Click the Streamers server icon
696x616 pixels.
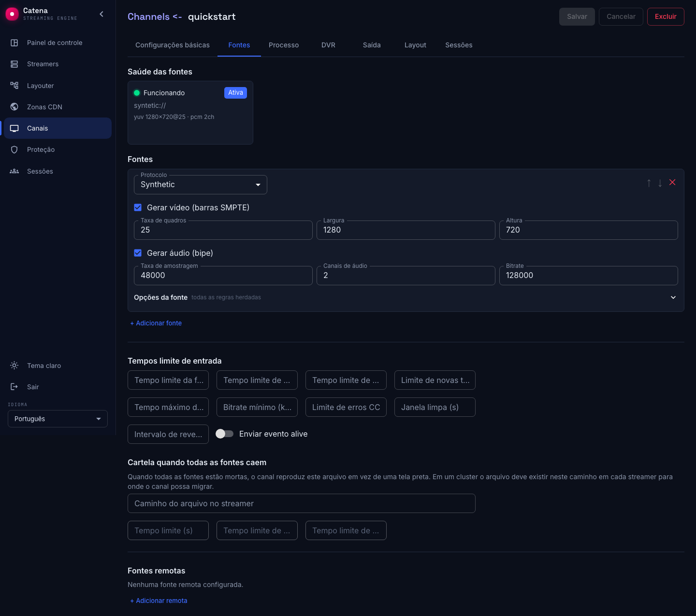(14, 64)
